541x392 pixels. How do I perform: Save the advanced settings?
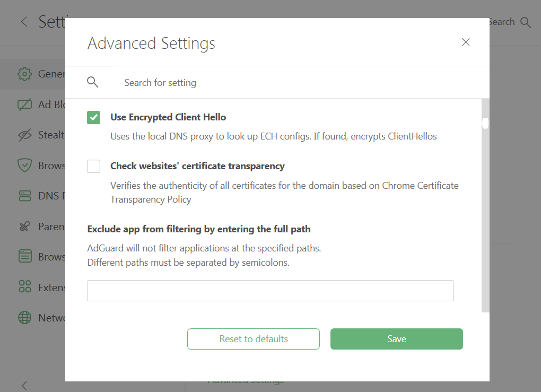tap(396, 339)
